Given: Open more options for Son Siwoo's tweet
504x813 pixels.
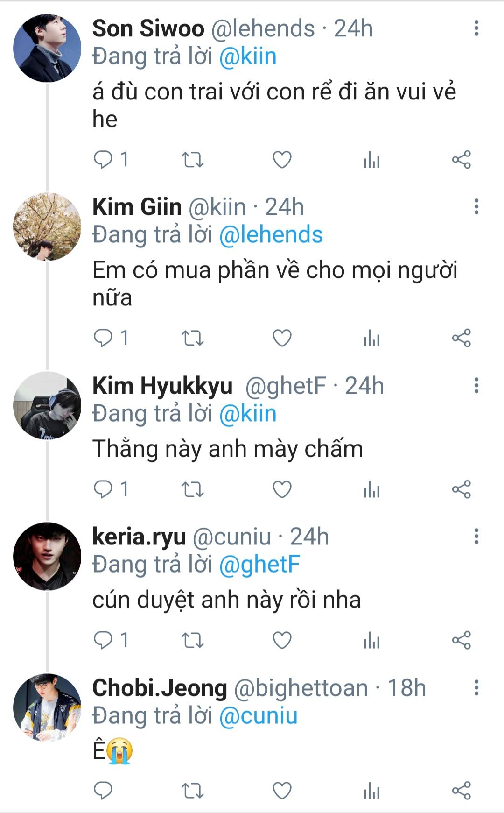Looking at the screenshot, I should (x=476, y=28).
